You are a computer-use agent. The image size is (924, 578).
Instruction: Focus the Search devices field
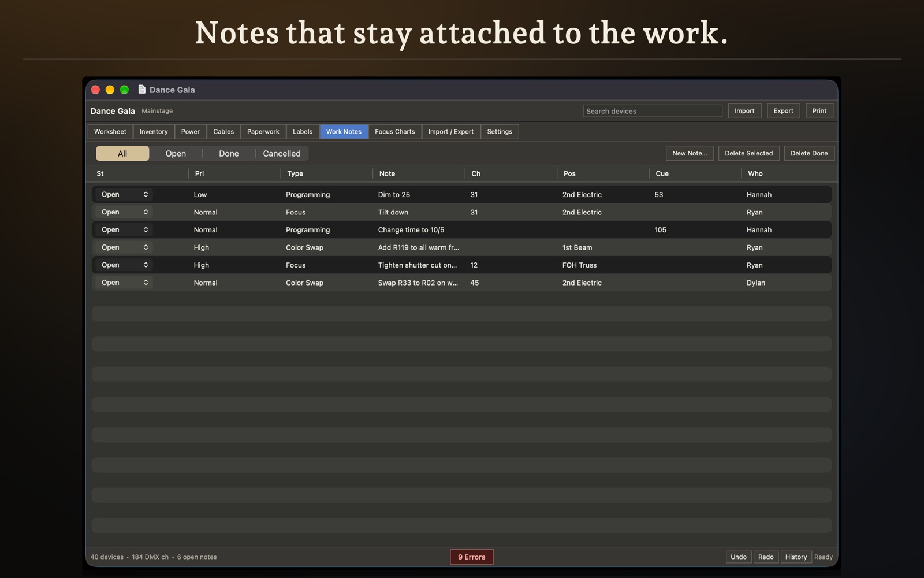click(x=653, y=111)
